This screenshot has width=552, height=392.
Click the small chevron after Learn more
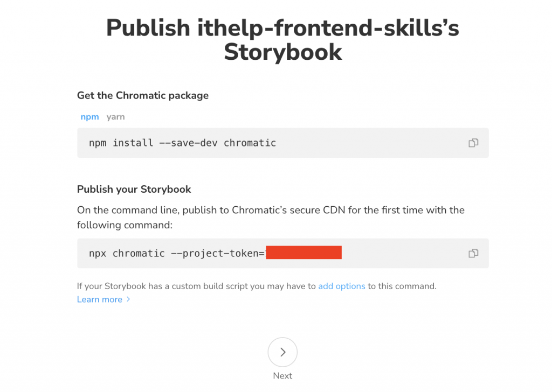pyautogui.click(x=128, y=299)
